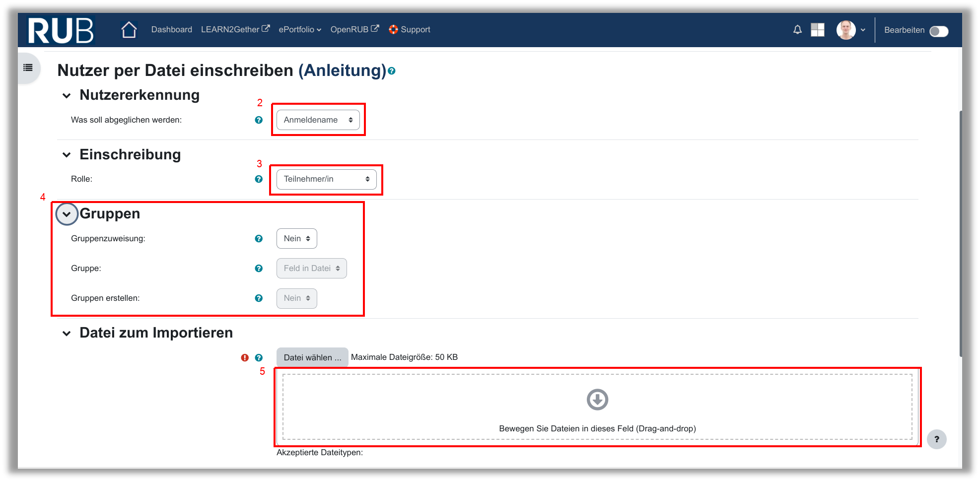Click the Datei wählen button
Screen dimensions: 980x482
coord(312,357)
